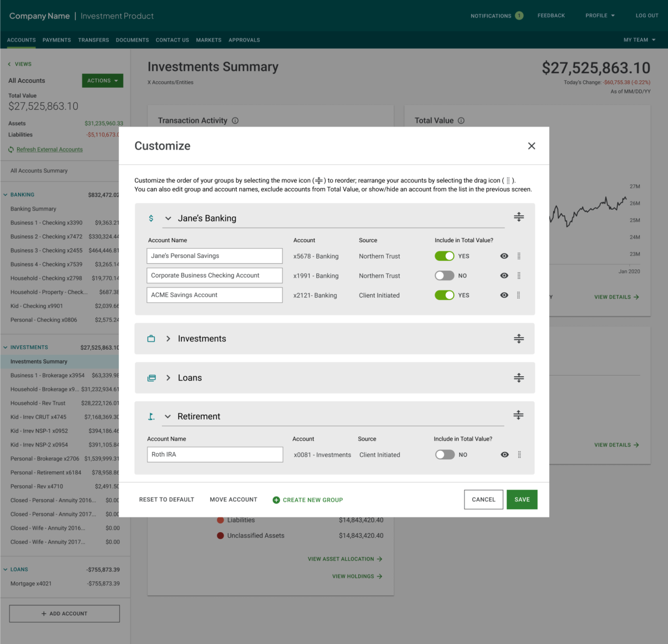The width and height of the screenshot is (668, 644).
Task: Click Create New Group
Action: 308,500
